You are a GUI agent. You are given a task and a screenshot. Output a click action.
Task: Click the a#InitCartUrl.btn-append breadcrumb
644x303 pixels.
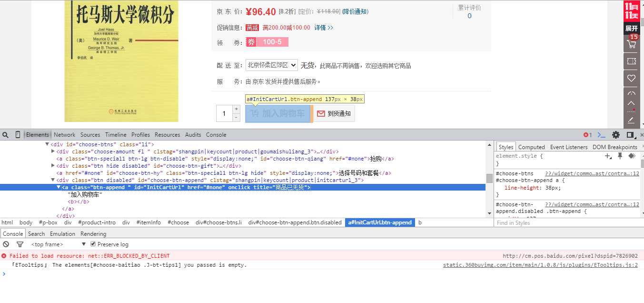380,222
